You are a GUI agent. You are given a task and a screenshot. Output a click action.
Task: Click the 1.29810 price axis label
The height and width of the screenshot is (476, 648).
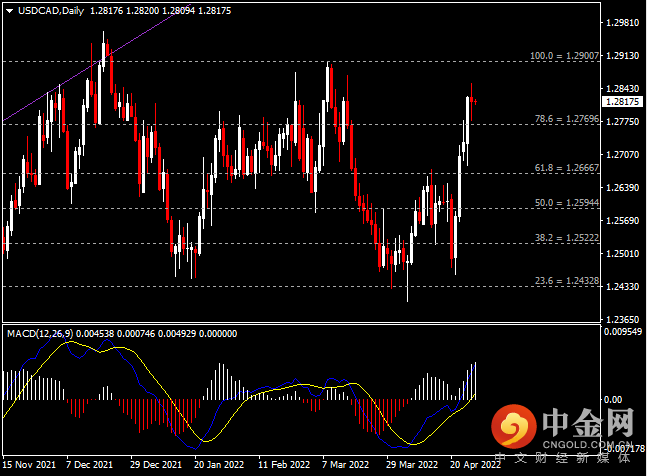[623, 22]
